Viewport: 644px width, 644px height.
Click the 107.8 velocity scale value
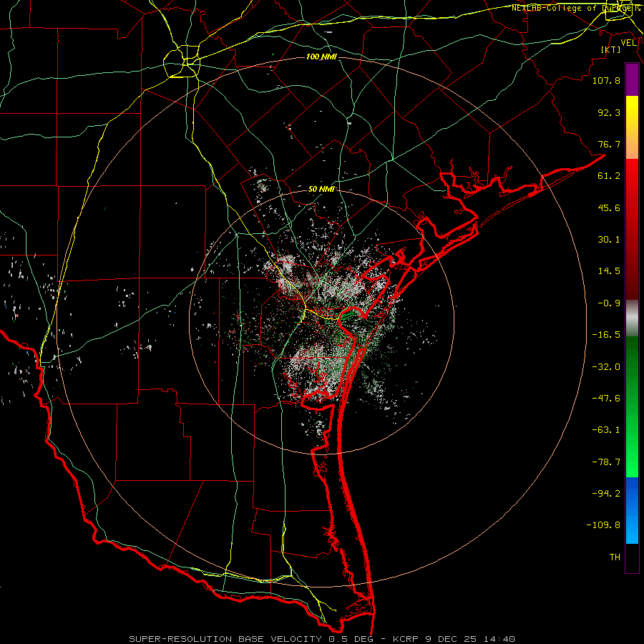tap(606, 80)
